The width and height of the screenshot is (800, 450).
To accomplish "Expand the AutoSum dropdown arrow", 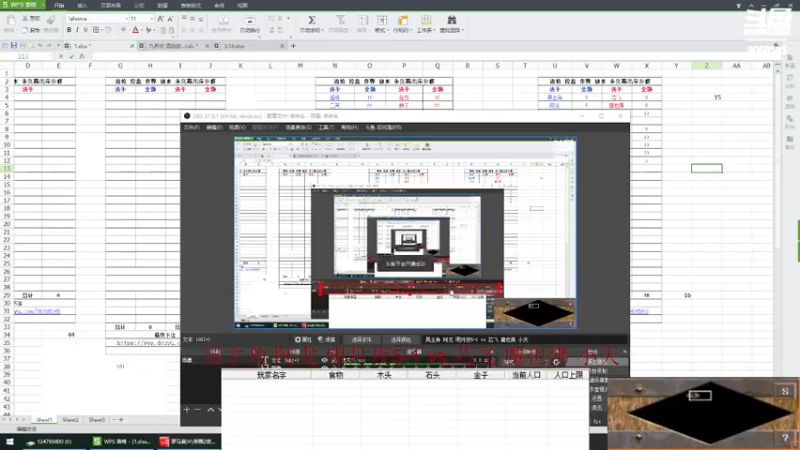I will 323,31.
